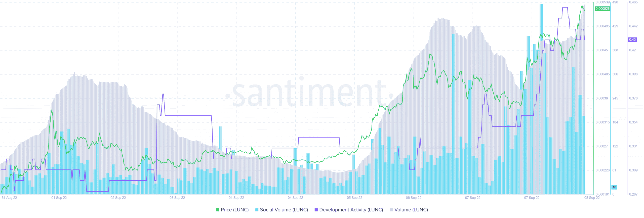Click the 429 social volume axis value

[615, 26]
